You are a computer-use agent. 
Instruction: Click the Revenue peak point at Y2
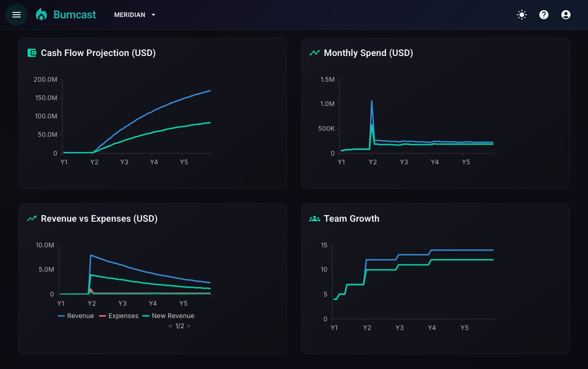coord(91,255)
